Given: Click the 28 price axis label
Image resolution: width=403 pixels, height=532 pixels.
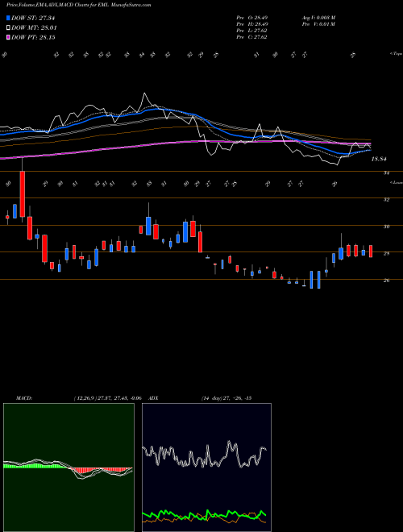Looking at the screenshot, I should point(386,253).
